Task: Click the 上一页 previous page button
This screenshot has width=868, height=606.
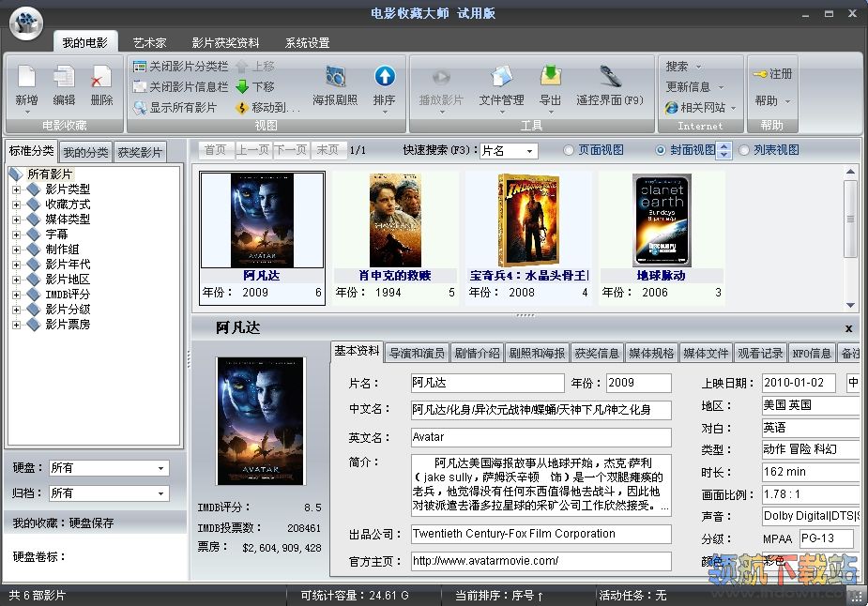Action: click(x=253, y=150)
